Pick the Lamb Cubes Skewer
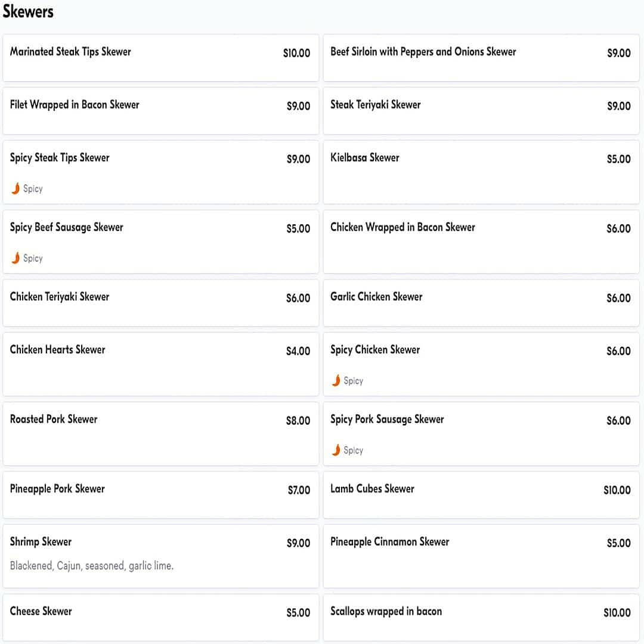Screen dimensions: 644x644 coord(481,495)
